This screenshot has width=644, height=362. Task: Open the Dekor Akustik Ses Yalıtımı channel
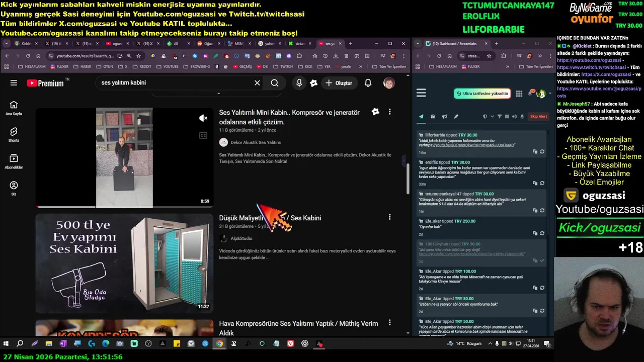pos(256,143)
